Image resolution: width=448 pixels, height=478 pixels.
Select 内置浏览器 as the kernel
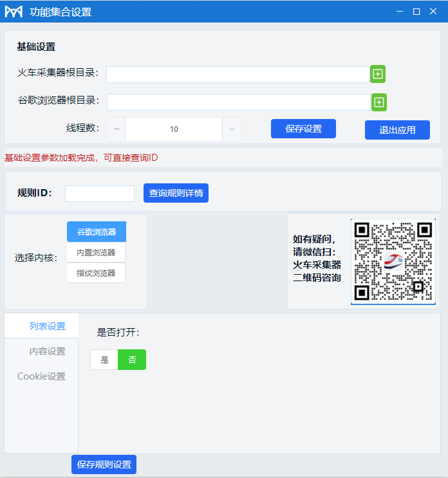click(96, 252)
